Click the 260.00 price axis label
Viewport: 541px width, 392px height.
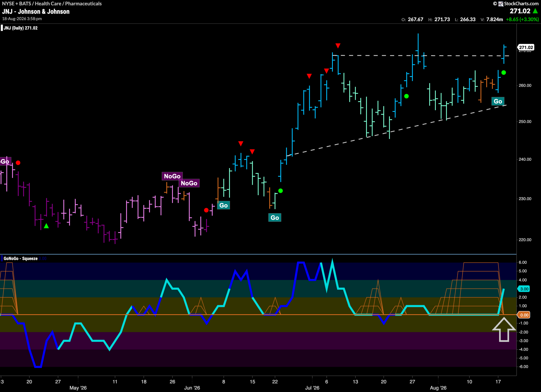click(525, 85)
